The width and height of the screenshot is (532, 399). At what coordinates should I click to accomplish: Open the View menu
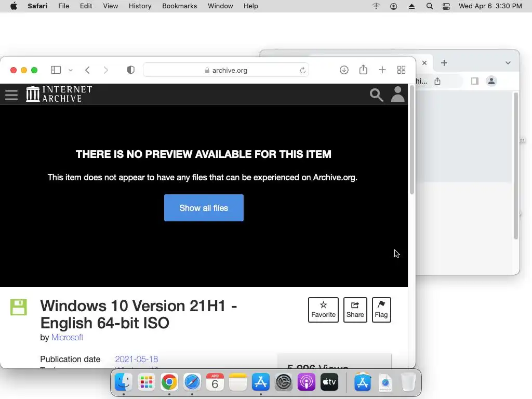click(111, 6)
